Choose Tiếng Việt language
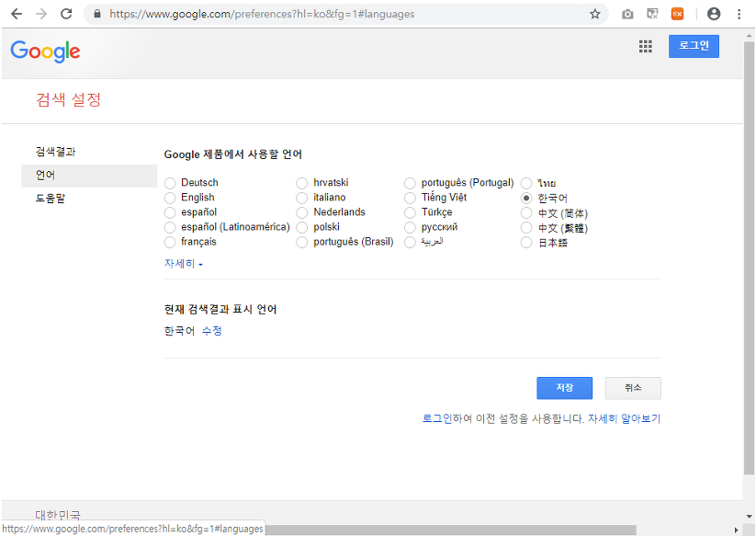 [410, 198]
